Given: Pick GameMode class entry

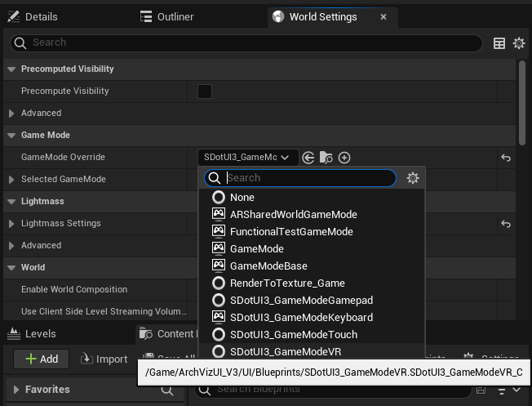Looking at the screenshot, I should coord(311,248).
